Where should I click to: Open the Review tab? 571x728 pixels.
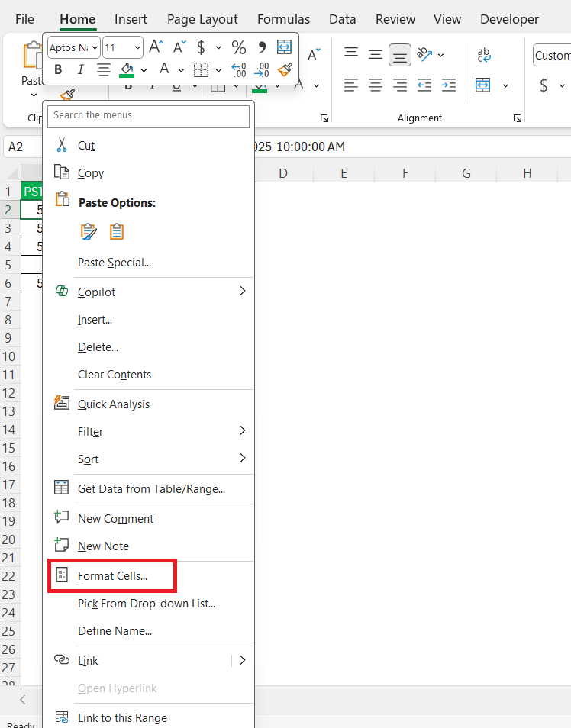pos(395,19)
